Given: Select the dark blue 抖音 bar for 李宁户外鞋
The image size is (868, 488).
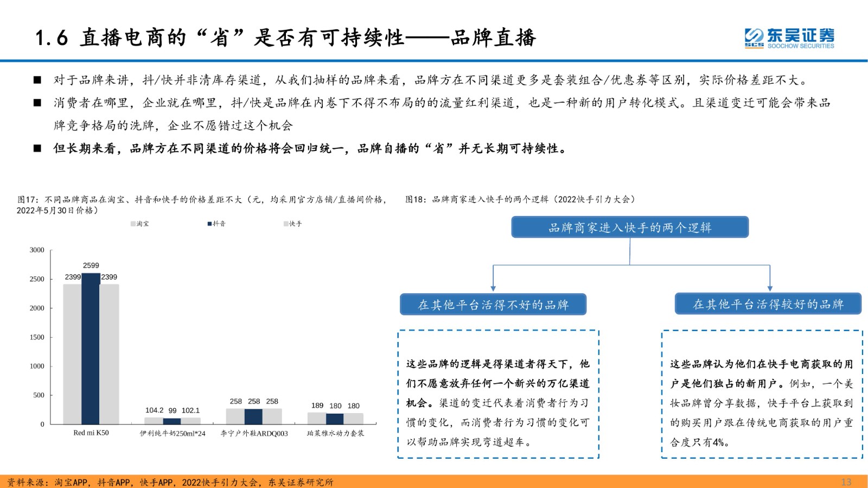Looking at the screenshot, I should pyautogui.click(x=253, y=416).
